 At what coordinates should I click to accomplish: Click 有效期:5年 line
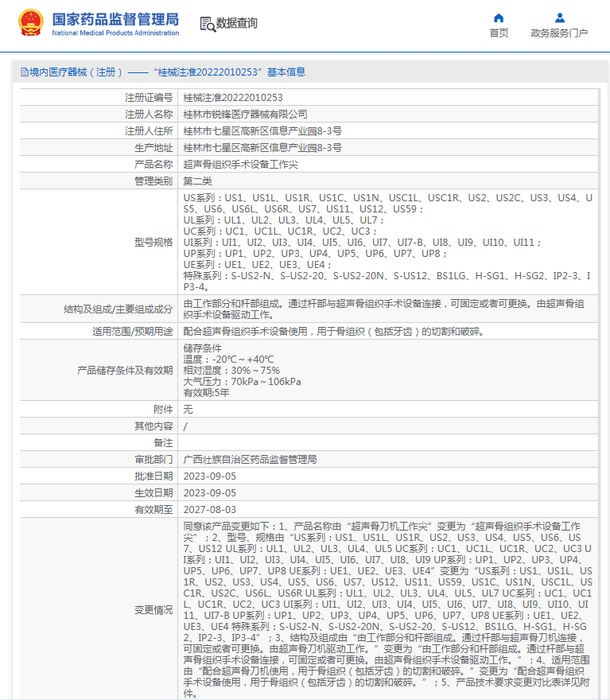(206, 393)
